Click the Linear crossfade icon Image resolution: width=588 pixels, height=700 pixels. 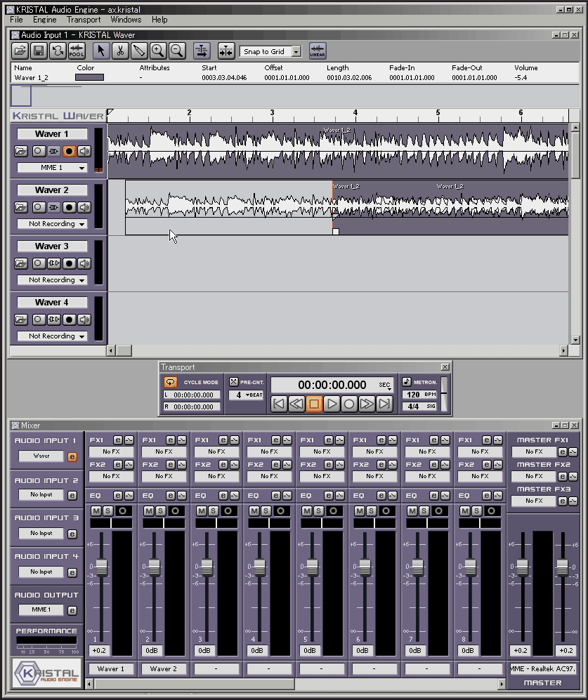point(318,51)
